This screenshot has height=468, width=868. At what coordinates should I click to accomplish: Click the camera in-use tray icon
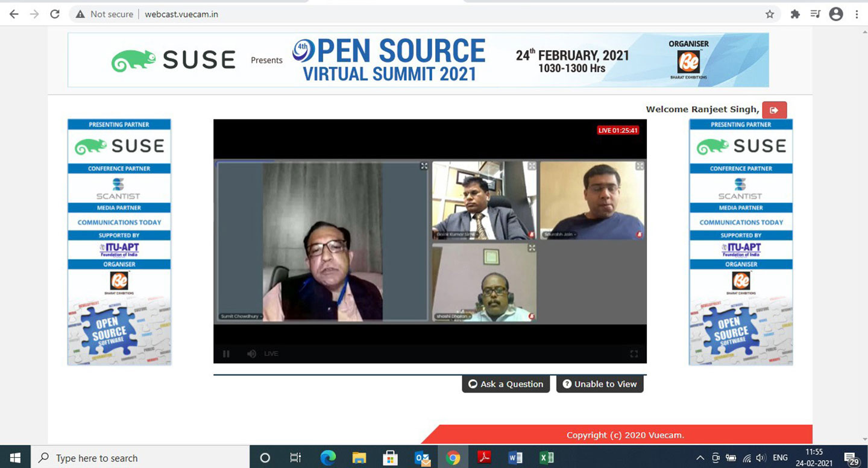[x=715, y=458]
